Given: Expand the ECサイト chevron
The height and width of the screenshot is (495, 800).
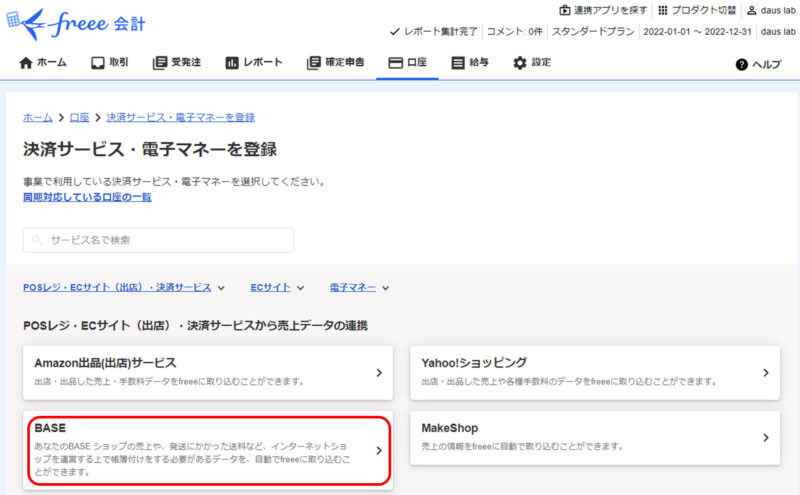Looking at the screenshot, I should coord(301,288).
